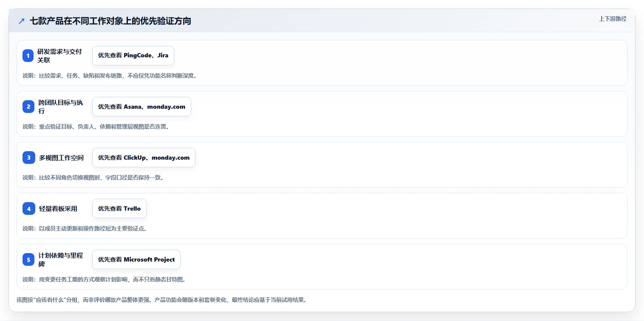This screenshot has height=321, width=644.
Task: Click the number 4 step badge
Action: point(28,208)
